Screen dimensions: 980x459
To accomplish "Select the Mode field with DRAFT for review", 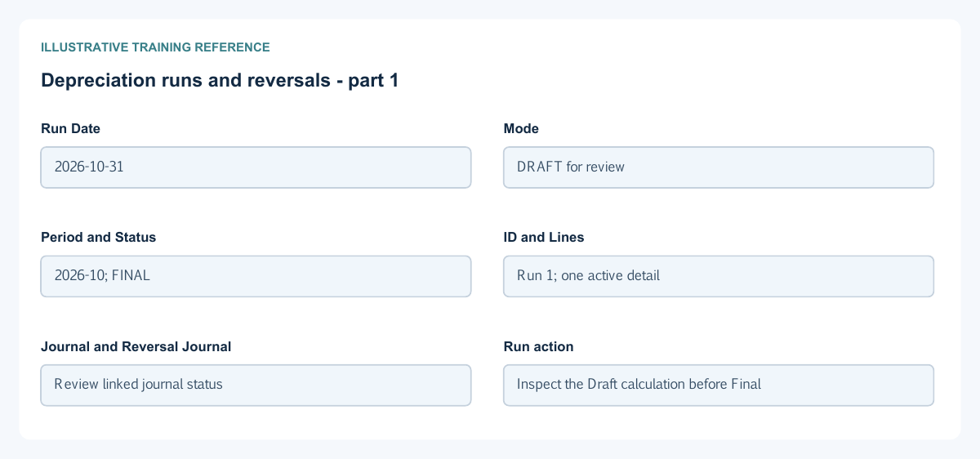I will pyautogui.click(x=719, y=167).
